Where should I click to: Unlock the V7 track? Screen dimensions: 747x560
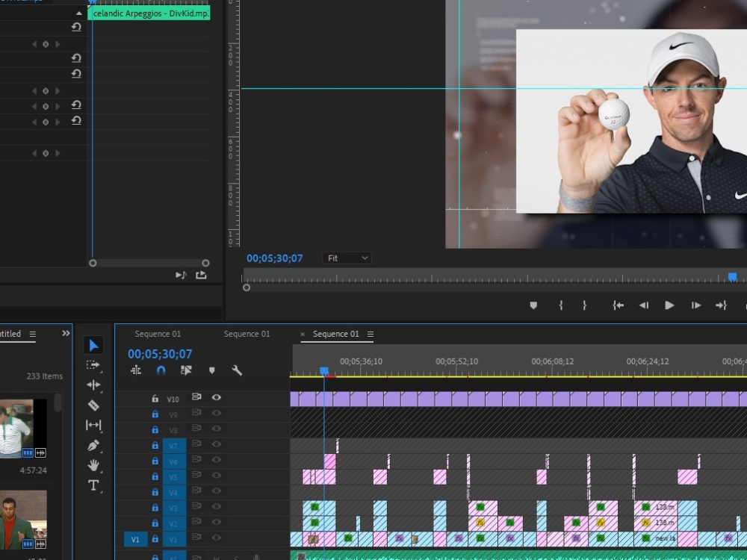pyautogui.click(x=155, y=445)
